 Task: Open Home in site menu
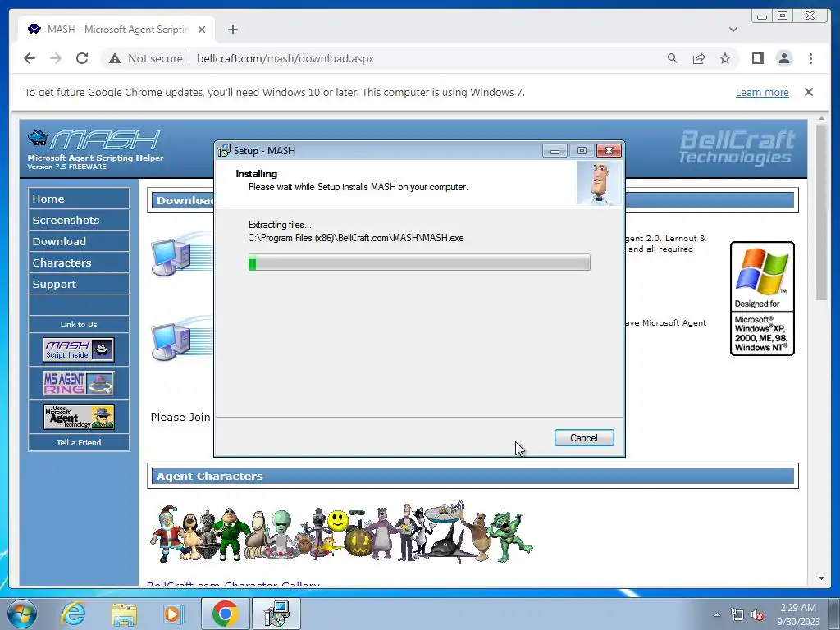[79, 199]
